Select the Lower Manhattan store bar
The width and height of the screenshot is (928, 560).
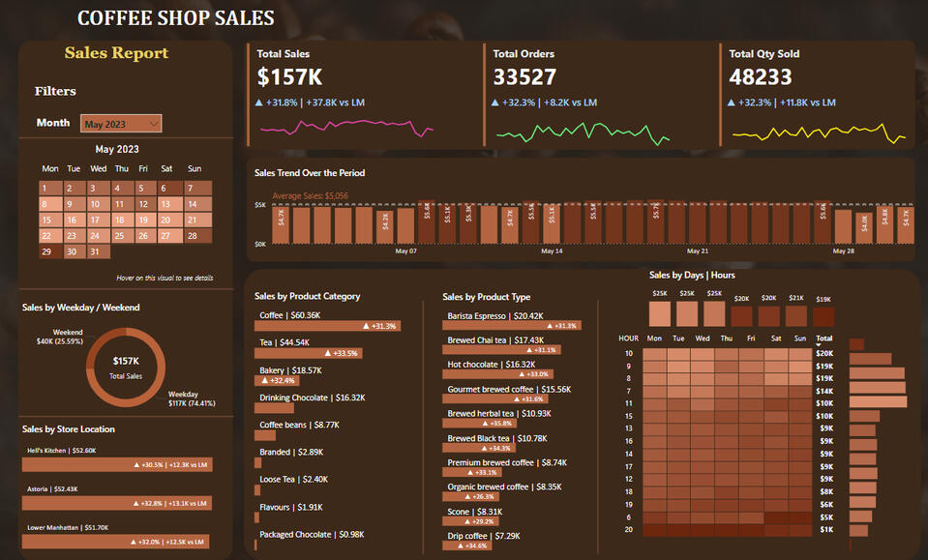[x=116, y=542]
